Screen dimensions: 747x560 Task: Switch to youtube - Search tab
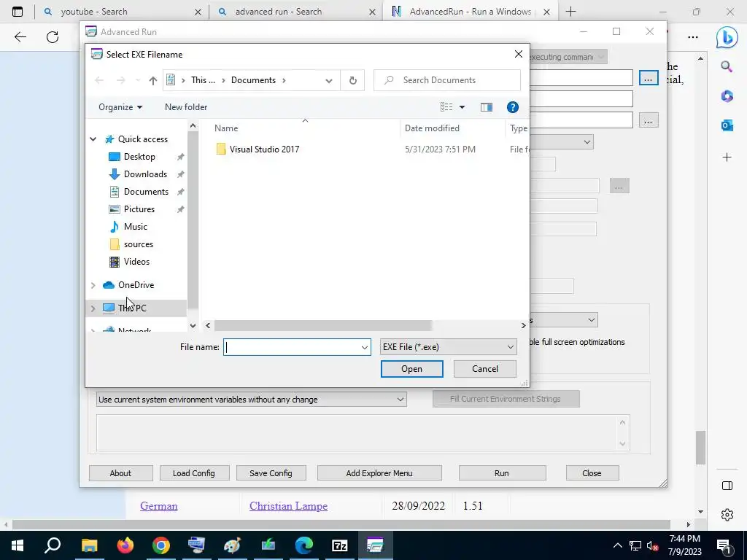[122, 12]
